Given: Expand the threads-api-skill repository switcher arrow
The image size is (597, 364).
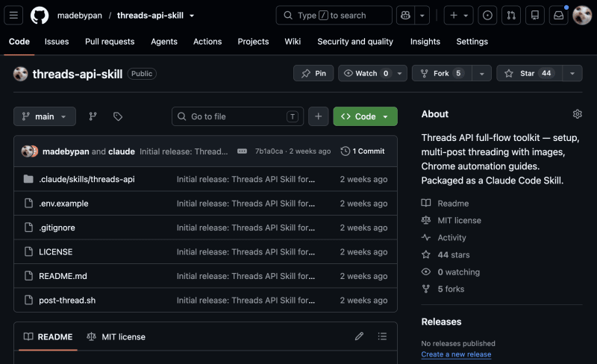Looking at the screenshot, I should click(x=192, y=16).
